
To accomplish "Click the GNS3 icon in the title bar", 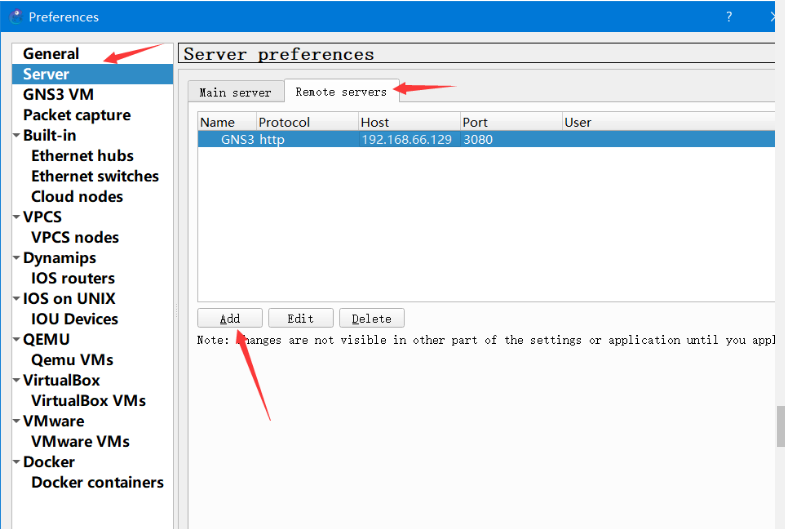I will point(16,17).
